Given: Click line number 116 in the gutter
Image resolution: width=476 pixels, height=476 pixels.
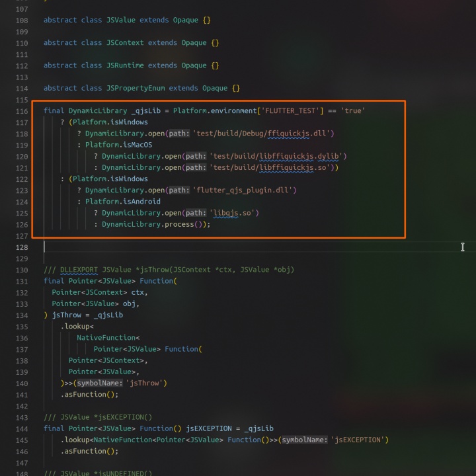Looking at the screenshot, I should pos(22,111).
